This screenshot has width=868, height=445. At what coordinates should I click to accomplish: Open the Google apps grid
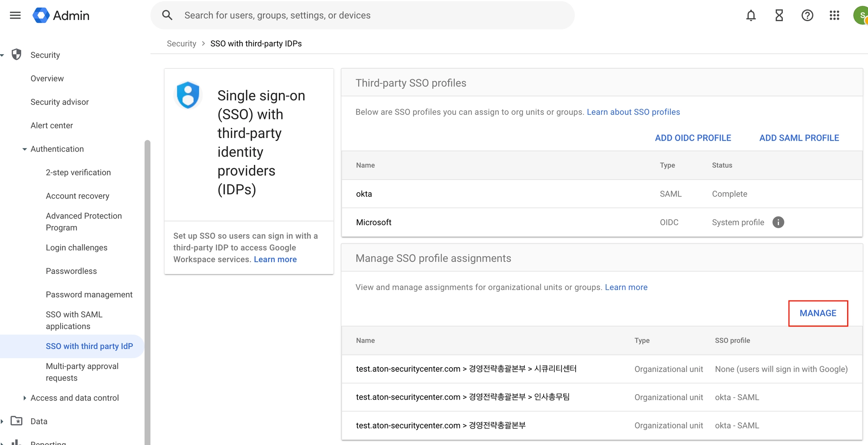834,16
